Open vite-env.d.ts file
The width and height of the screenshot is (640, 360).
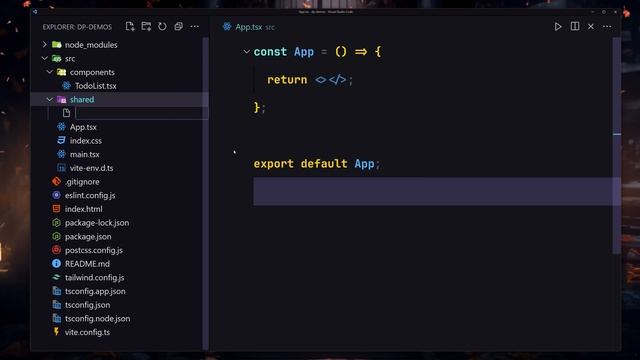(91, 168)
